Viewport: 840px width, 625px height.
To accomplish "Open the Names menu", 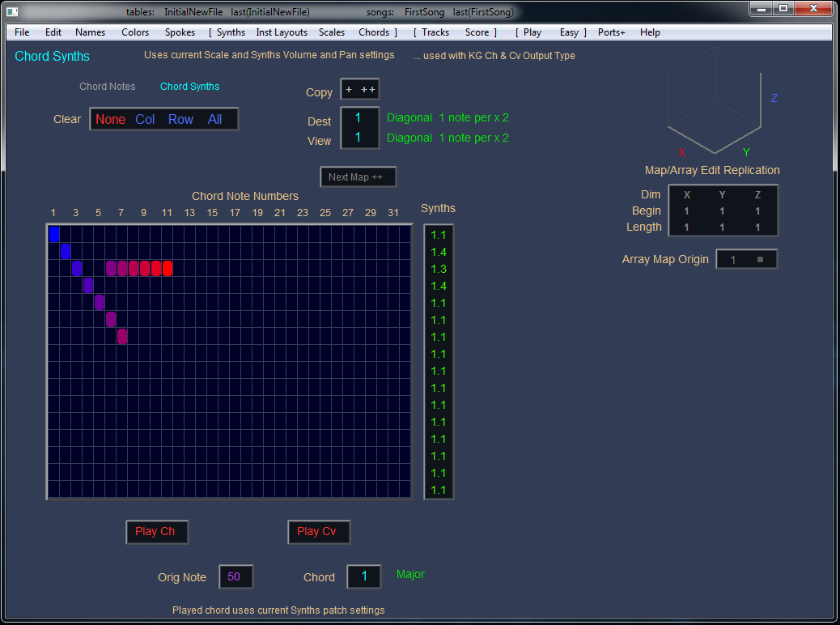I will tap(90, 32).
